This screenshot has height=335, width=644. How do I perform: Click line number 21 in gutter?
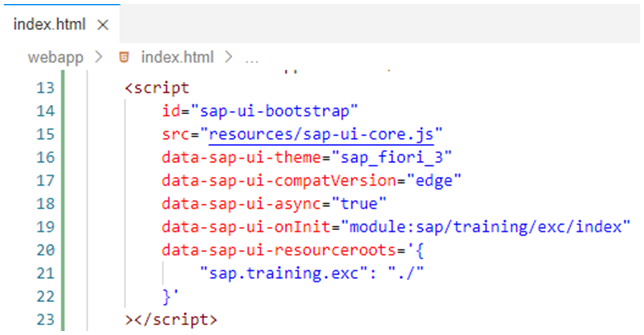coord(45,273)
